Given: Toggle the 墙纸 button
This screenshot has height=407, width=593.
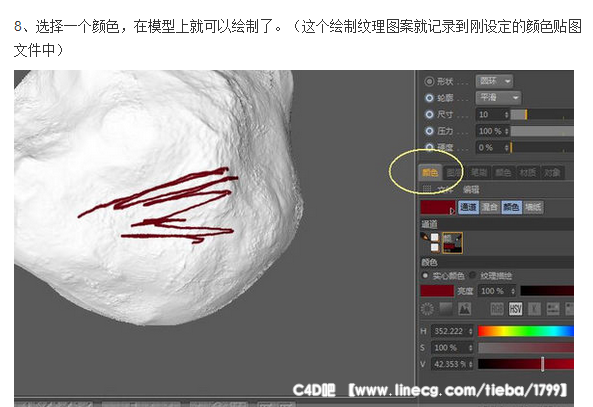Looking at the screenshot, I should click(533, 207).
